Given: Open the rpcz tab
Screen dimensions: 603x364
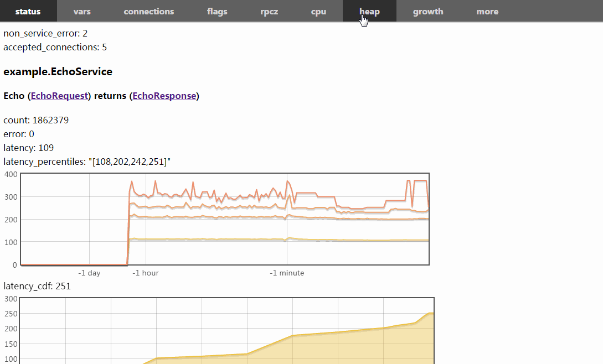Looking at the screenshot, I should (269, 11).
